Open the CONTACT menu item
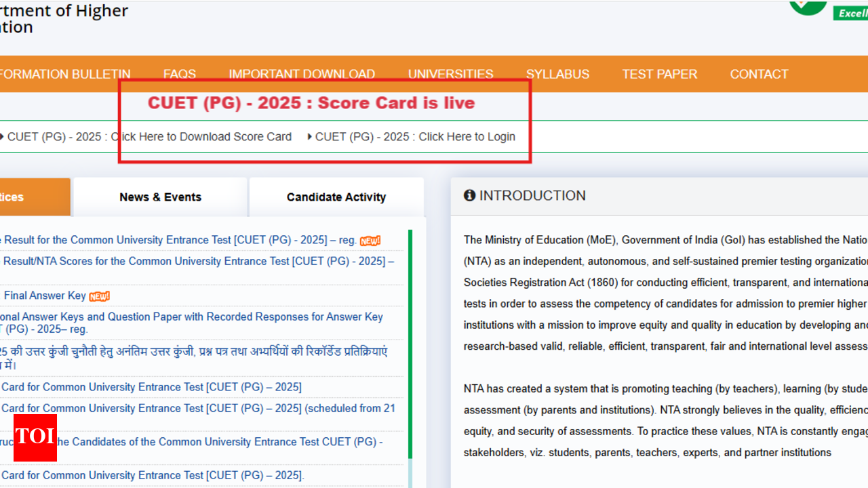868x488 pixels. [759, 75]
